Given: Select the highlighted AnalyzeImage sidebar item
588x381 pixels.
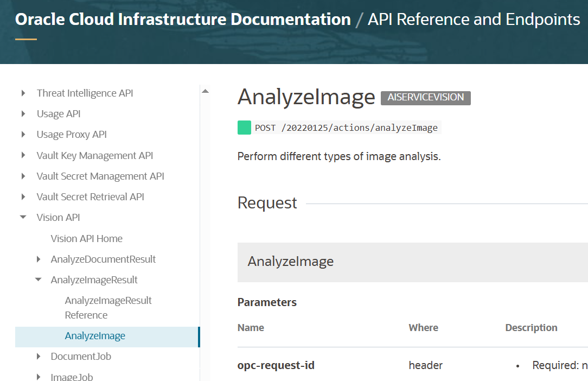Looking at the screenshot, I should [107, 336].
